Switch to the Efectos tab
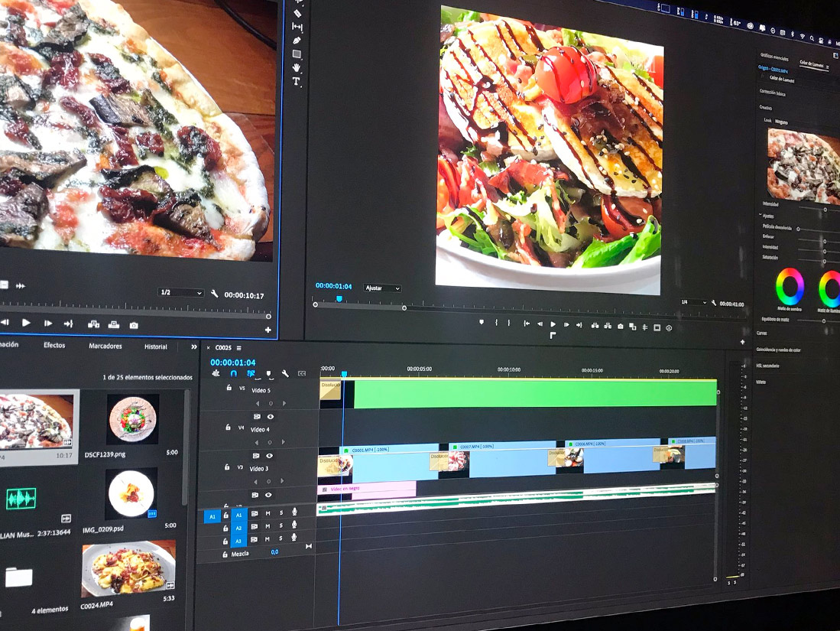This screenshot has width=840, height=631. [54, 345]
